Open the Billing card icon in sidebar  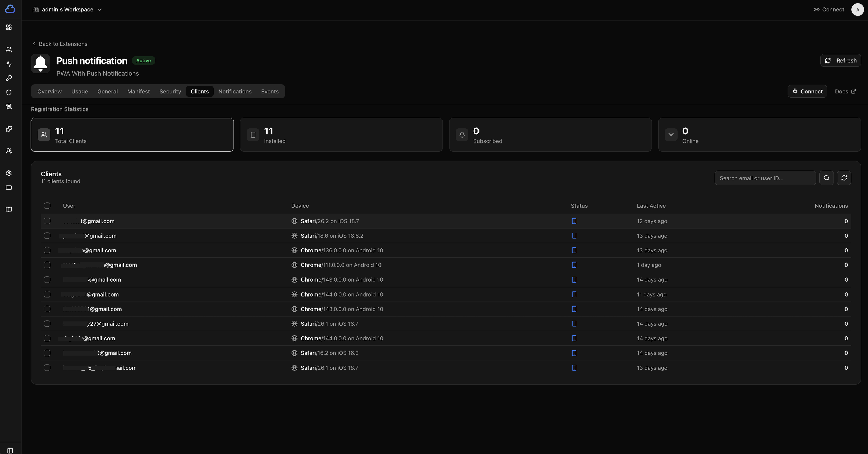[8, 188]
